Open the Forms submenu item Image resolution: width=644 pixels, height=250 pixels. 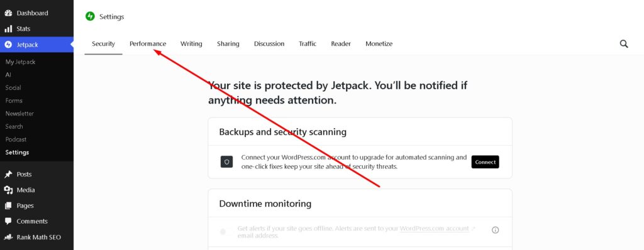14,101
